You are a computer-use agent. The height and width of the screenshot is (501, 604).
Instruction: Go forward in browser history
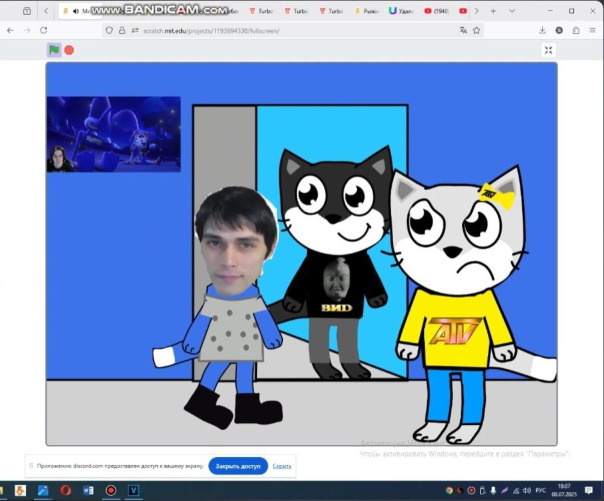tap(27, 30)
